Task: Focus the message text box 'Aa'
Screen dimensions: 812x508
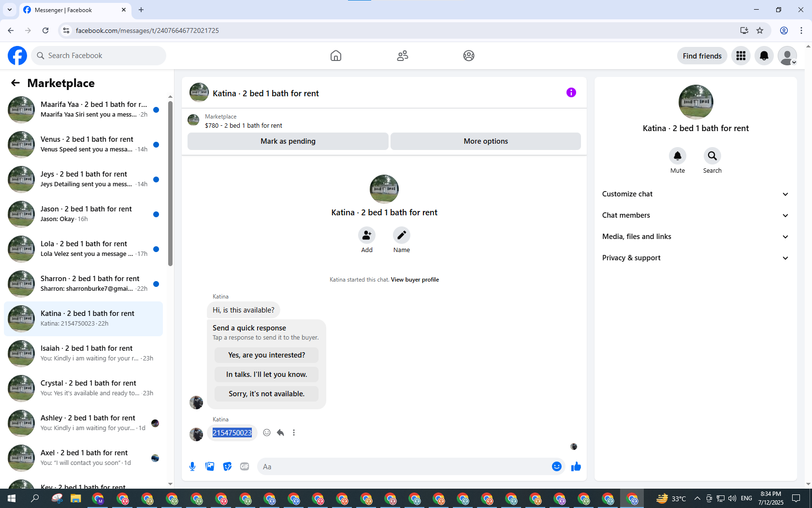Action: click(404, 466)
